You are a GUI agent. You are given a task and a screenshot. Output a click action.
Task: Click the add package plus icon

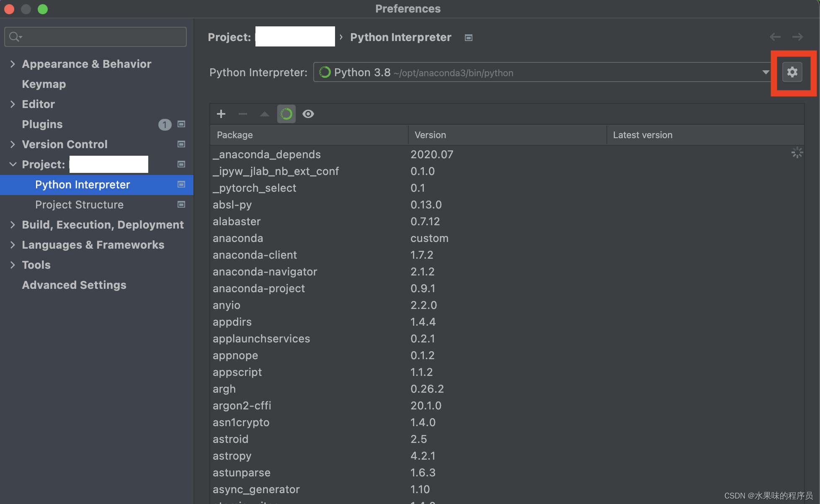222,113
